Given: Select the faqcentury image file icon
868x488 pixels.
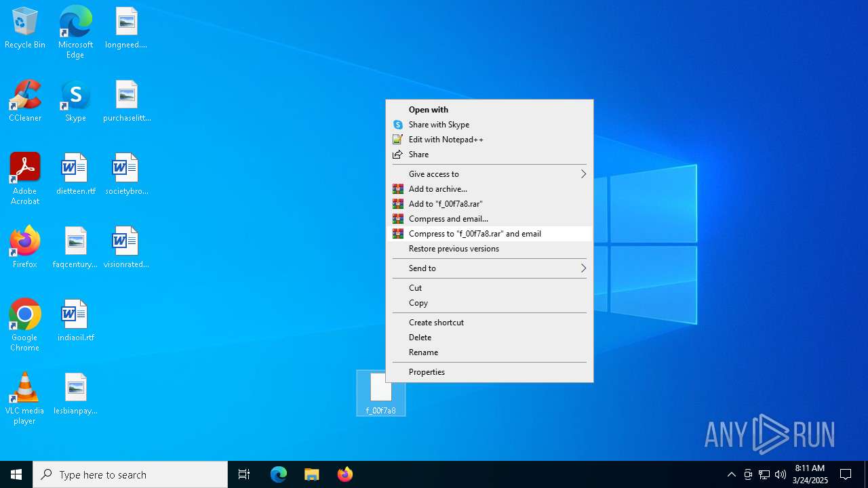Looking at the screenshot, I should (x=75, y=247).
